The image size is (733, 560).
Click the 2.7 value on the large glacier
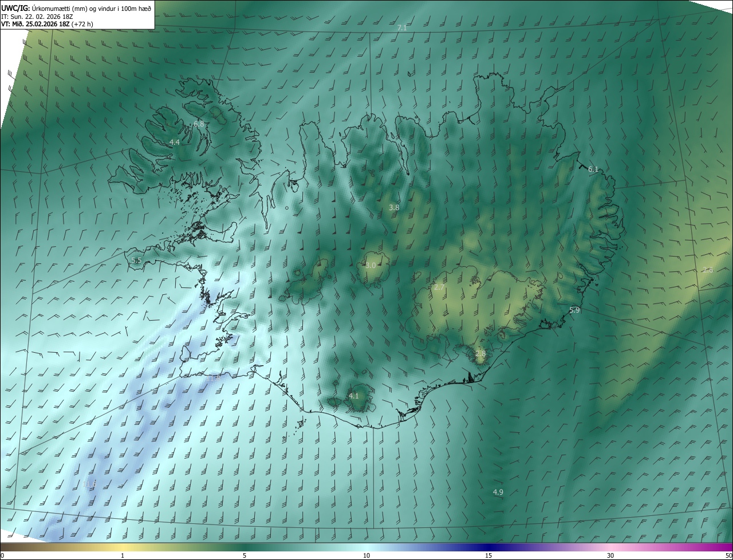coord(439,287)
